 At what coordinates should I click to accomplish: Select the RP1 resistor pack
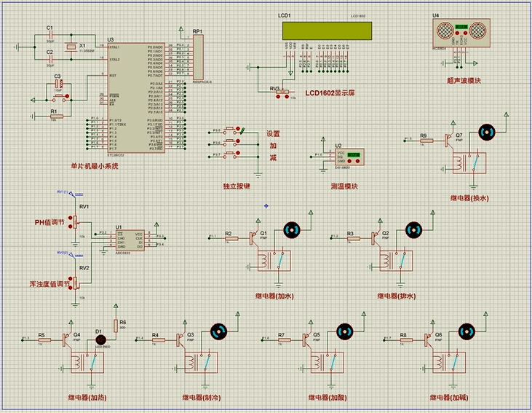click(198, 57)
